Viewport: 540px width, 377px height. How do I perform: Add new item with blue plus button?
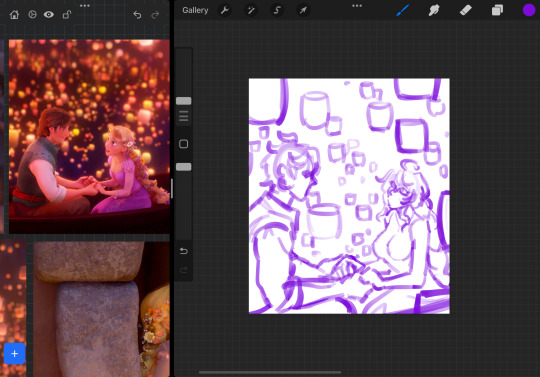(x=14, y=353)
